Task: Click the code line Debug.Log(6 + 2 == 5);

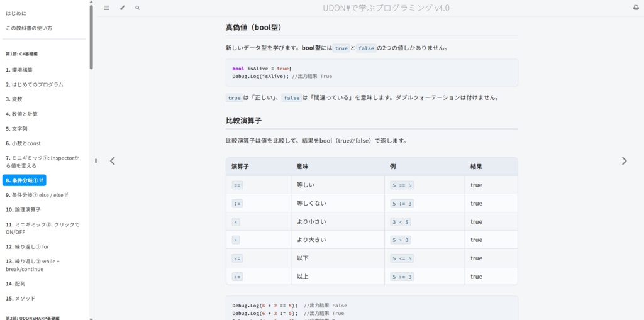Action: (x=265, y=306)
